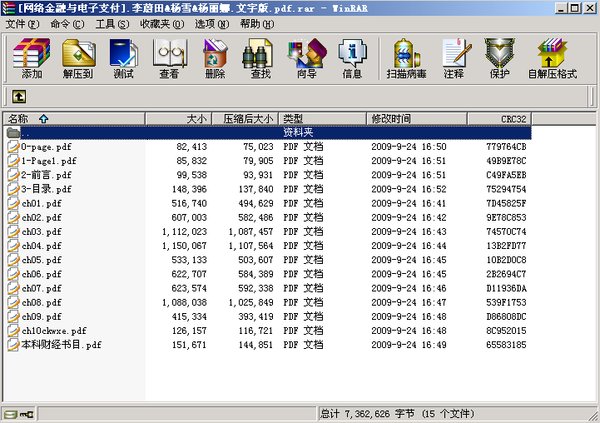
Task: Click modified time 2009-9-24 16:49
Action: (409, 345)
